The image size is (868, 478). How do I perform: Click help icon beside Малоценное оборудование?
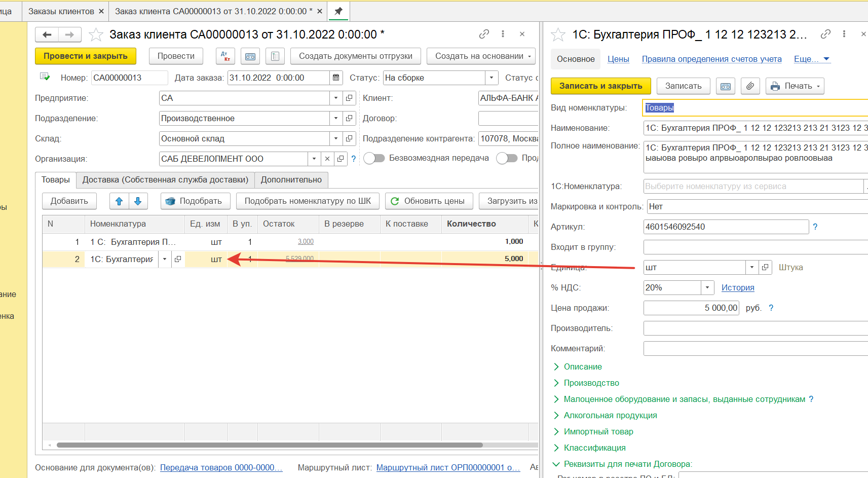[x=811, y=399]
